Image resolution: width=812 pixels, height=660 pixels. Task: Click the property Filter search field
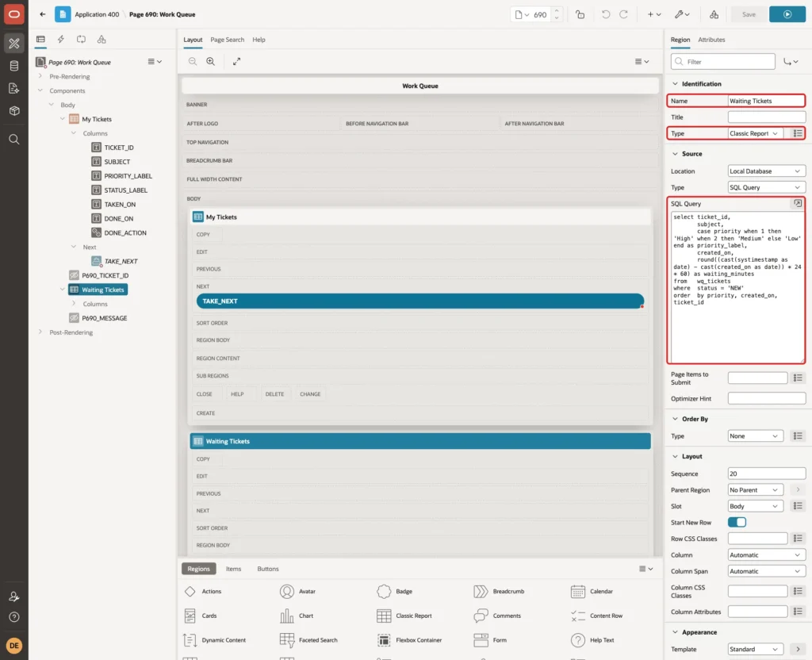tap(723, 62)
